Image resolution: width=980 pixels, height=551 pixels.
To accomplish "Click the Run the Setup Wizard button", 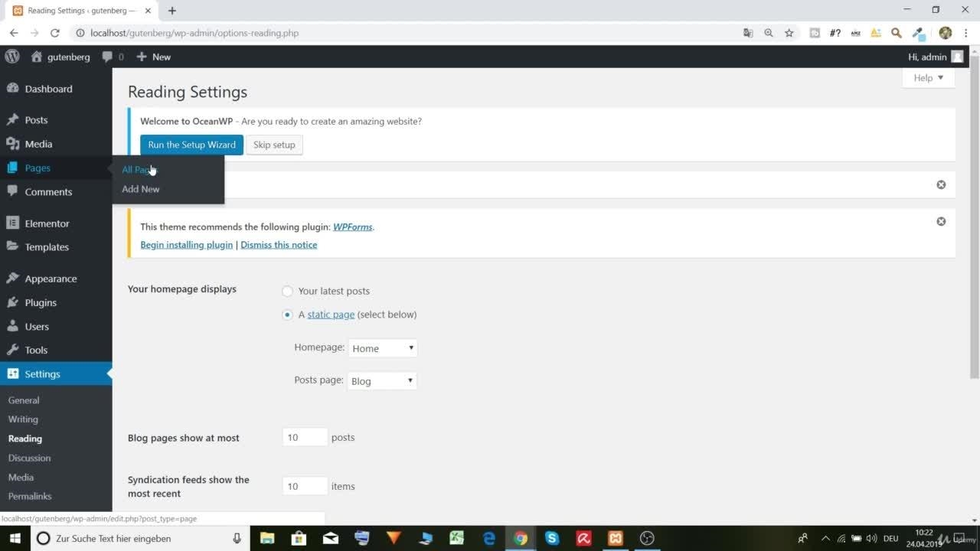I will [x=191, y=145].
